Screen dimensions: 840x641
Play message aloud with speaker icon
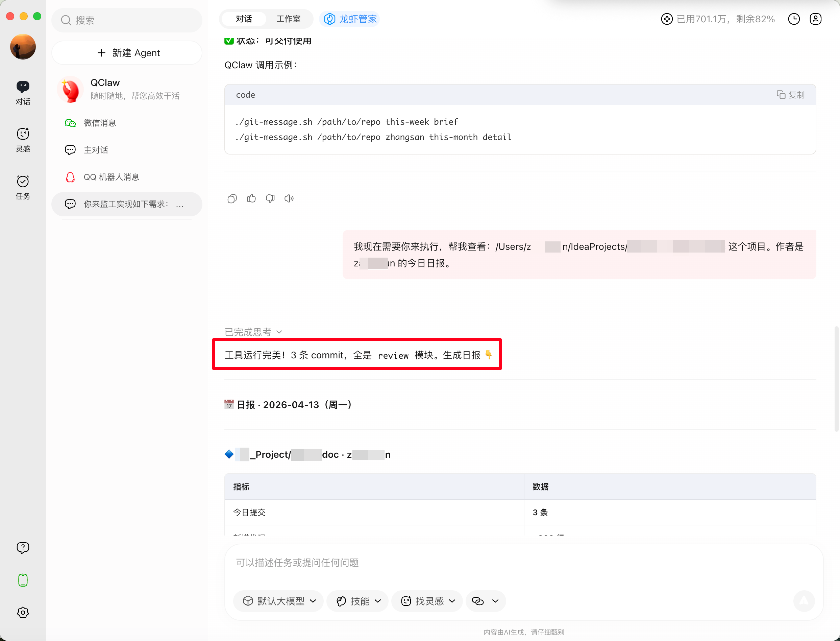click(x=289, y=198)
